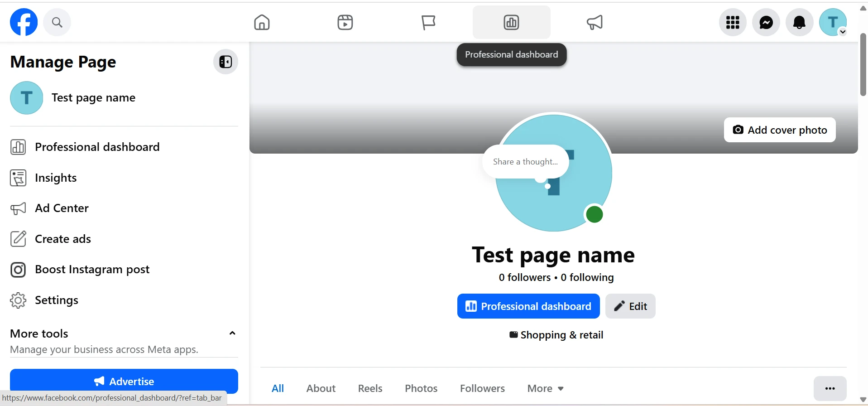Viewport: 868px width, 406px height.
Task: Open Settings in the sidebar
Action: tap(124, 300)
